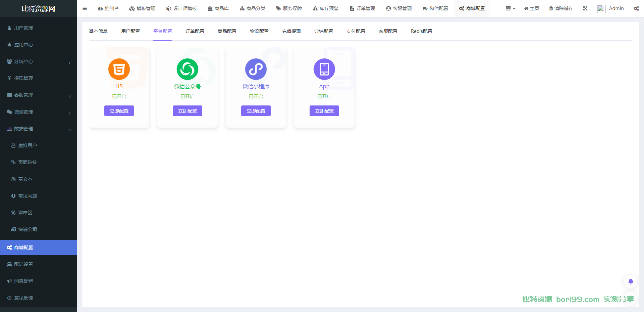Open 客服管理 in the top navigation

[399, 8]
